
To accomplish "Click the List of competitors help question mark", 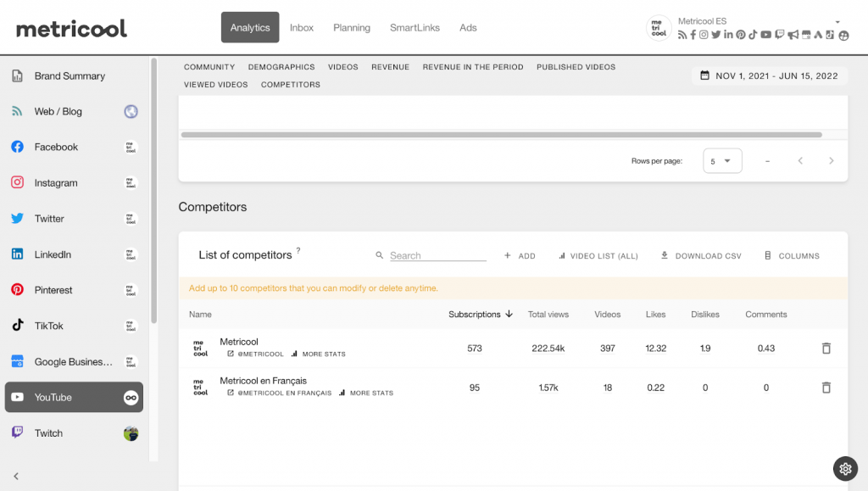I will (298, 250).
